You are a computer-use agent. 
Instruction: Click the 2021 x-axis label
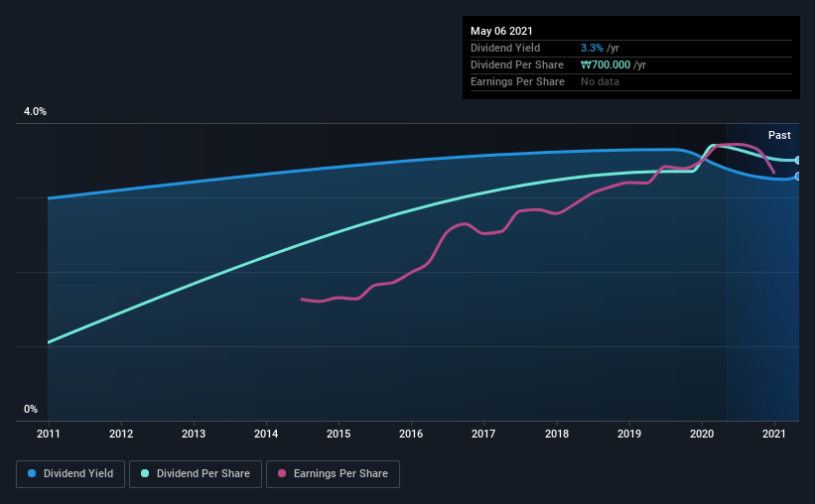774,434
